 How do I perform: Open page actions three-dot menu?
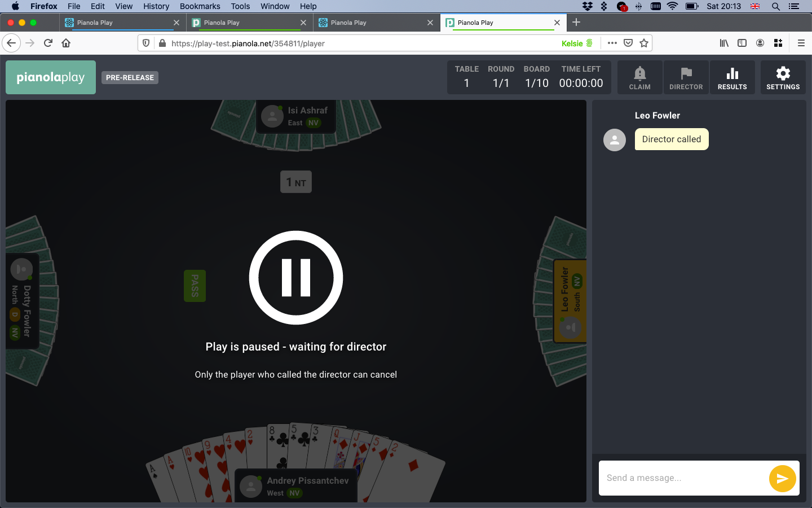612,43
